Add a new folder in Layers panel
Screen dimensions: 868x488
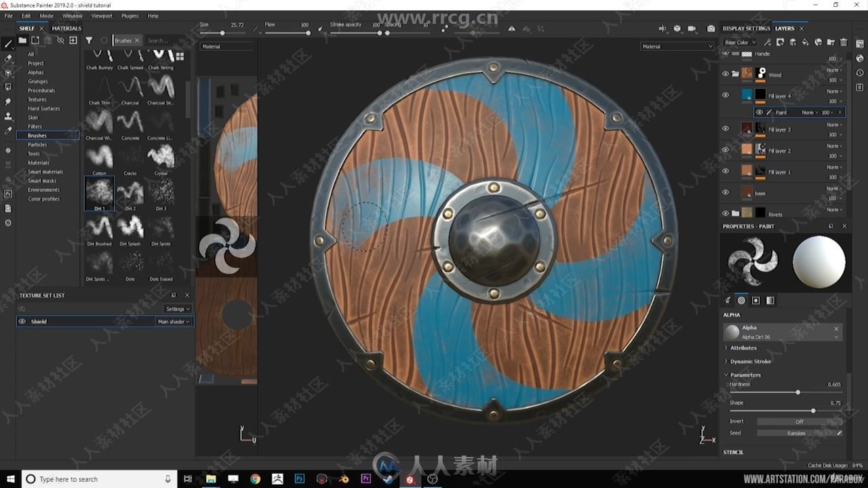pyautogui.click(x=831, y=42)
